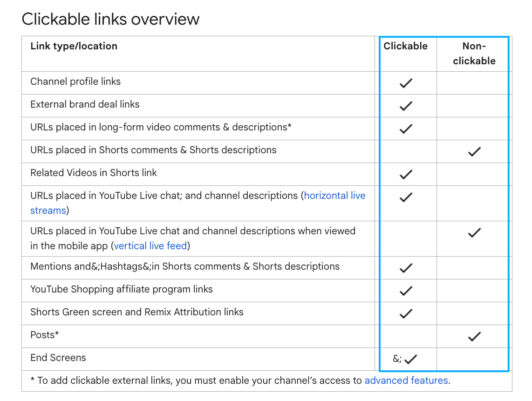The width and height of the screenshot is (532, 401).
Task: Select 'YouTube Shopping affiliate program links' text
Action: [122, 289]
